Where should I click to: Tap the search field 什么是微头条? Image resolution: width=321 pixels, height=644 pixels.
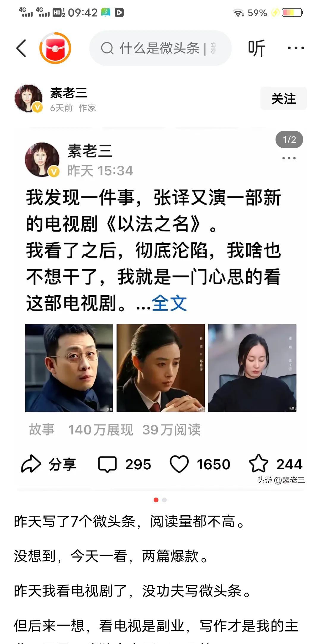160,48
